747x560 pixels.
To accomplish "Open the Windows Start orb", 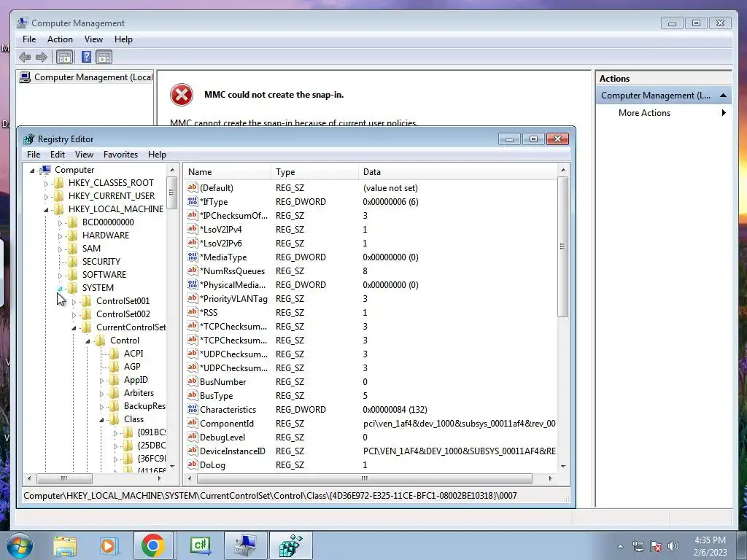I will click(19, 545).
